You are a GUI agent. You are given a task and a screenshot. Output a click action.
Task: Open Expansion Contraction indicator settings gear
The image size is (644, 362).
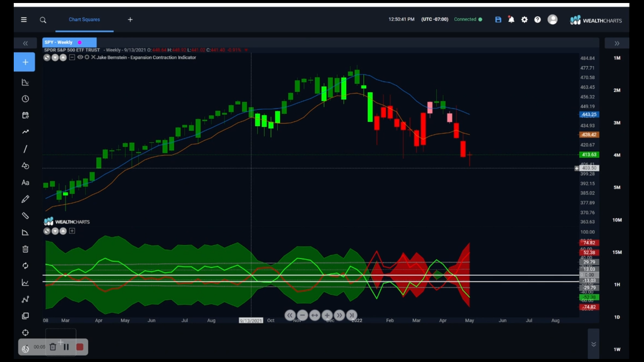point(87,57)
